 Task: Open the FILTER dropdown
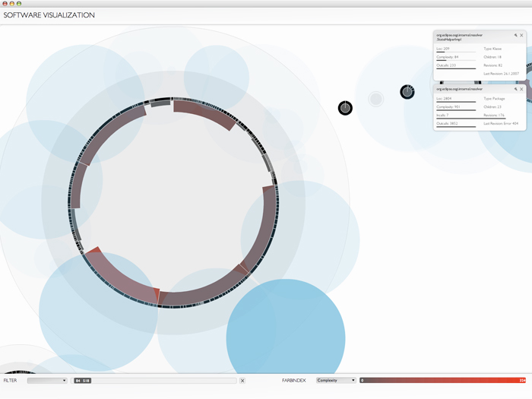point(47,380)
